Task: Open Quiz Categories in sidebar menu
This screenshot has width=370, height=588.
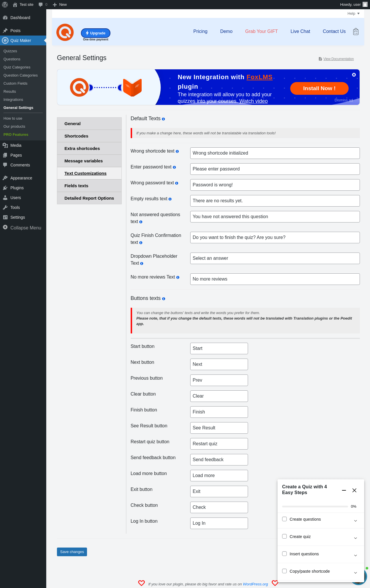Action: pos(17,67)
